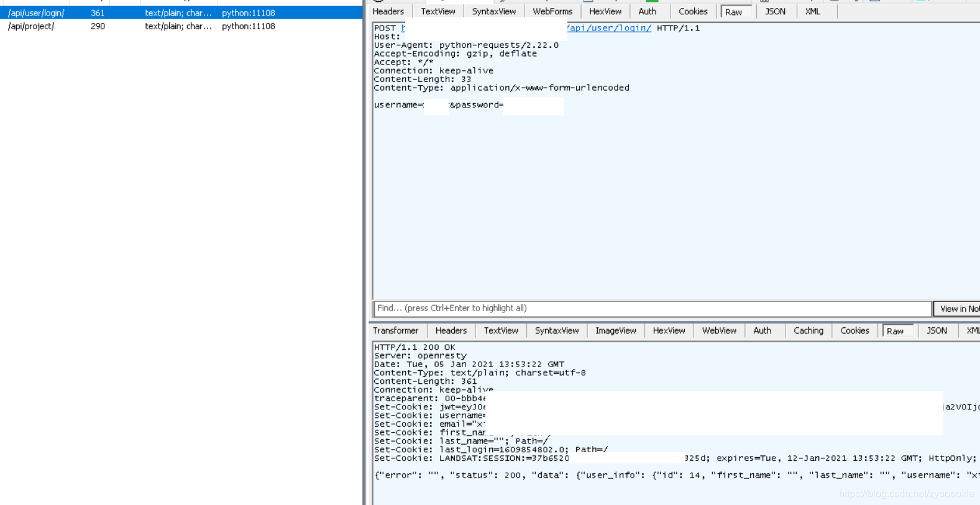This screenshot has height=505, width=980.
Task: Open the response Transformer tab
Action: click(396, 330)
